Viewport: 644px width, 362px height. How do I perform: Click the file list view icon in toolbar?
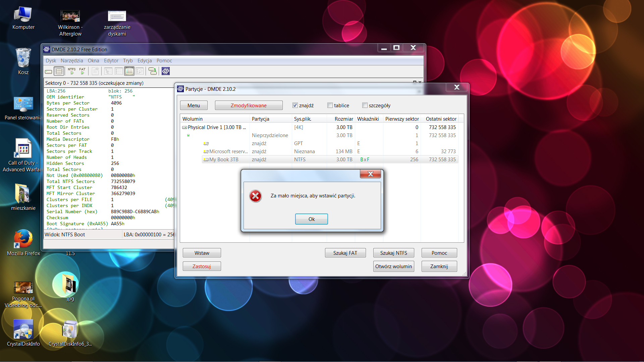[119, 71]
